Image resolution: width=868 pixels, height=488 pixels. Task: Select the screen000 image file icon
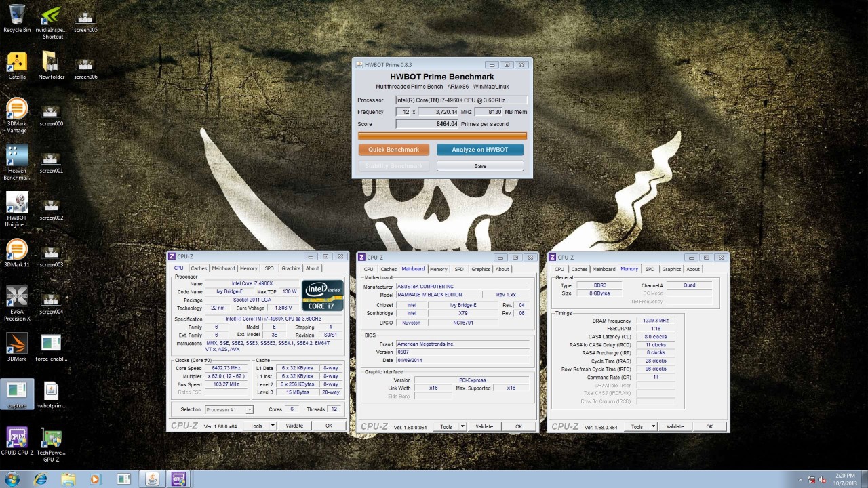(x=51, y=115)
